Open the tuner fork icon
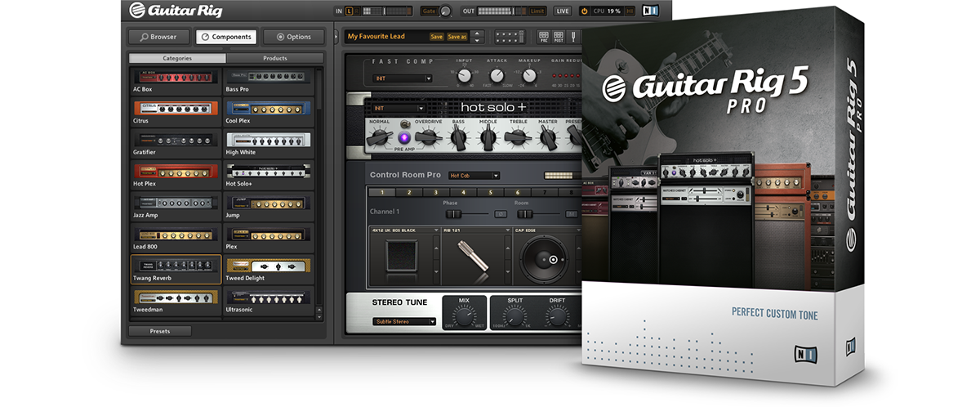This screenshot has width=980, height=407. click(574, 37)
